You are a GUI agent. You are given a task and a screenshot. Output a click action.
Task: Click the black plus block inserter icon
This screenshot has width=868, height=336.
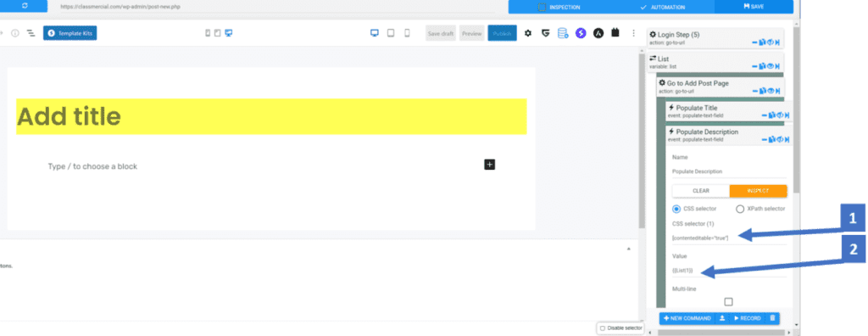pos(489,164)
